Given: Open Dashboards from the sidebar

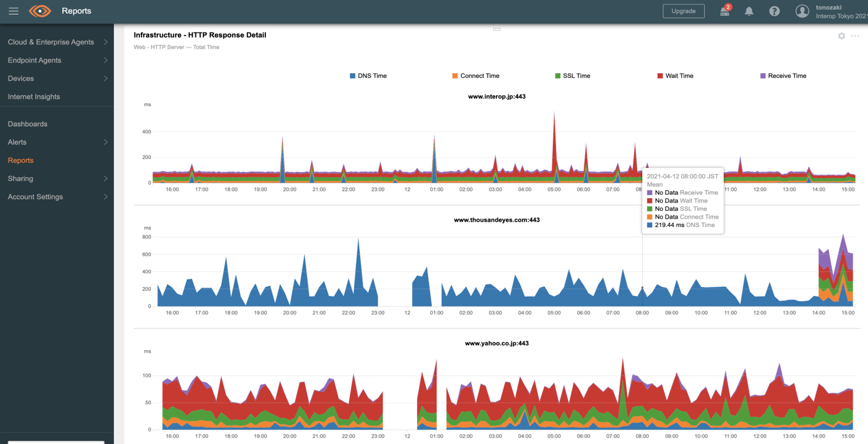Looking at the screenshot, I should 28,124.
